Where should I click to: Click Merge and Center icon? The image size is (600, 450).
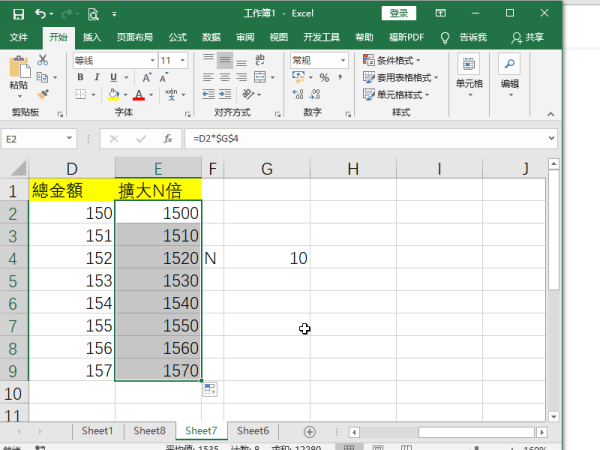click(260, 77)
